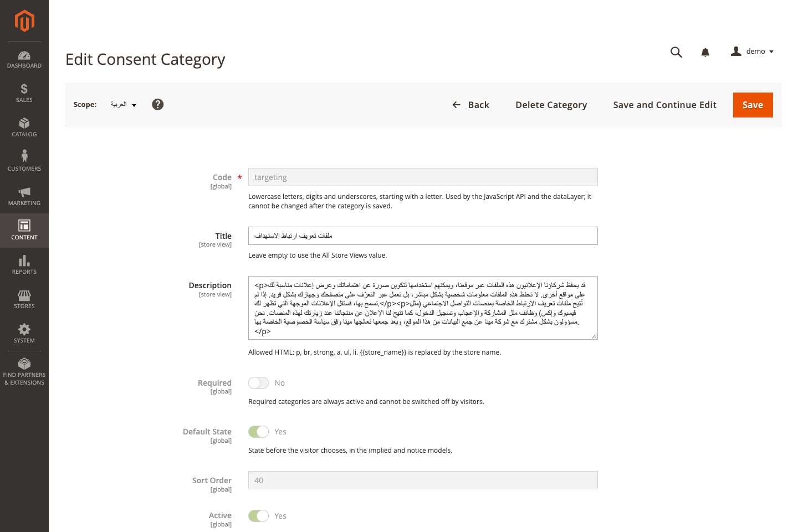The image size is (798, 532).
Task: Click the Delete Category button
Action: [551, 105]
